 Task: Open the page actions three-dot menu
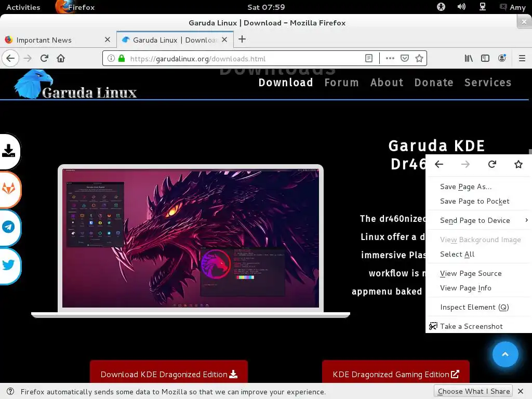tap(390, 58)
